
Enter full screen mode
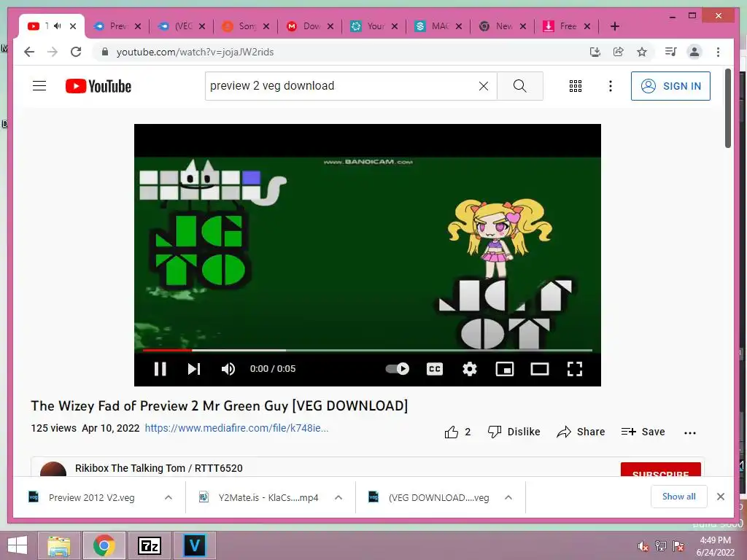[575, 368]
